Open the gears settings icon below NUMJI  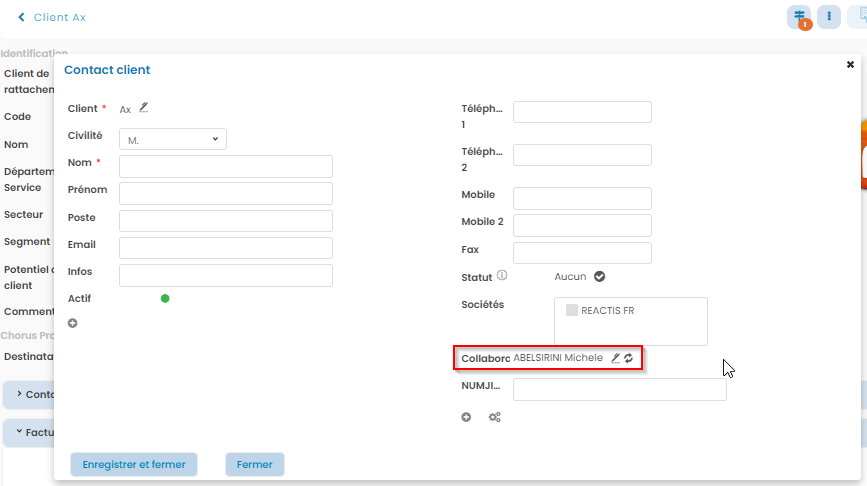tap(494, 417)
